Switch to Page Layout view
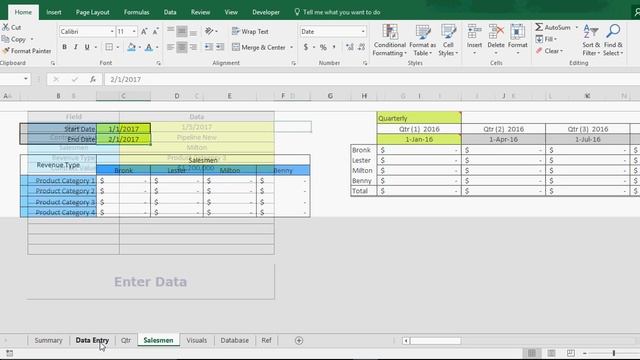Image resolution: width=640 pixels, height=360 pixels. [551, 353]
